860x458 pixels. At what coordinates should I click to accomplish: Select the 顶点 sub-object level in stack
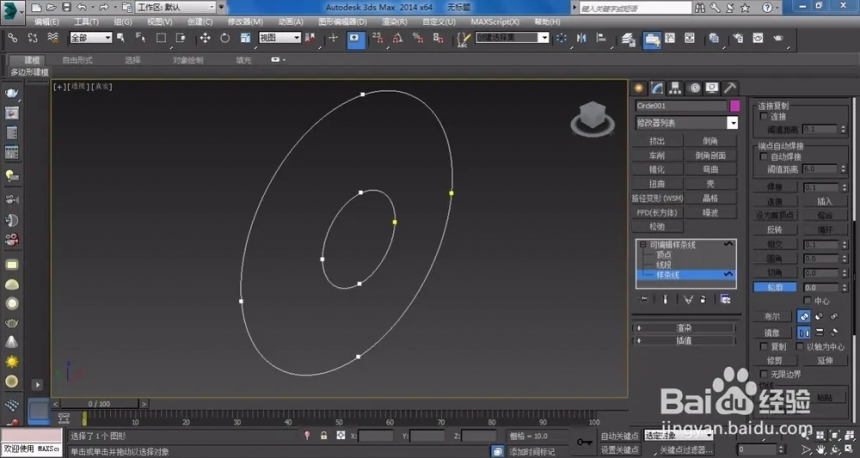point(664,255)
